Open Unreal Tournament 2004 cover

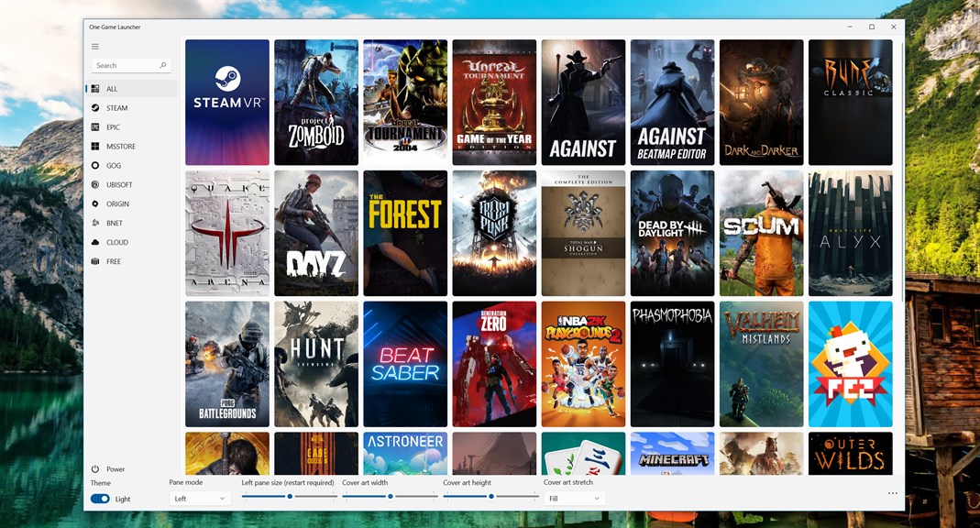pos(405,103)
